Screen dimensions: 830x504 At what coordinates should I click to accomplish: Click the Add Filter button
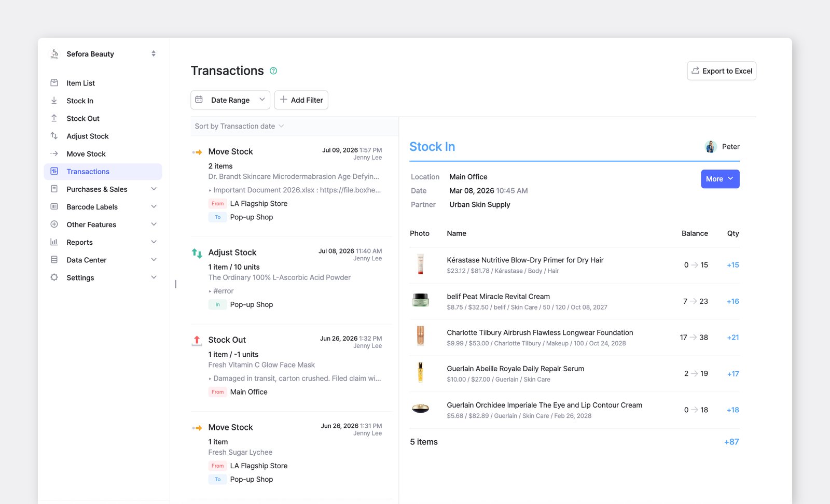pyautogui.click(x=301, y=100)
